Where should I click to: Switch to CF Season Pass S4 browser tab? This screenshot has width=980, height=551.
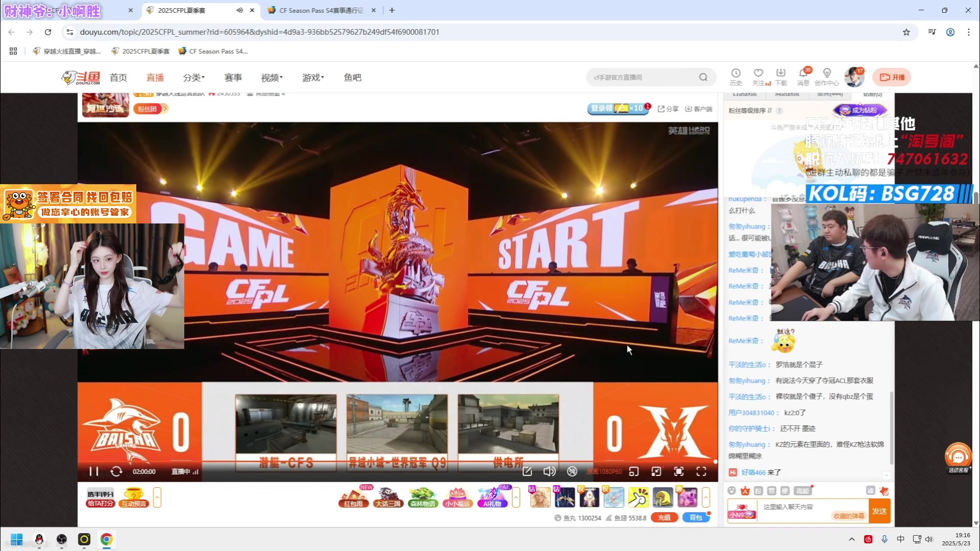point(321,10)
